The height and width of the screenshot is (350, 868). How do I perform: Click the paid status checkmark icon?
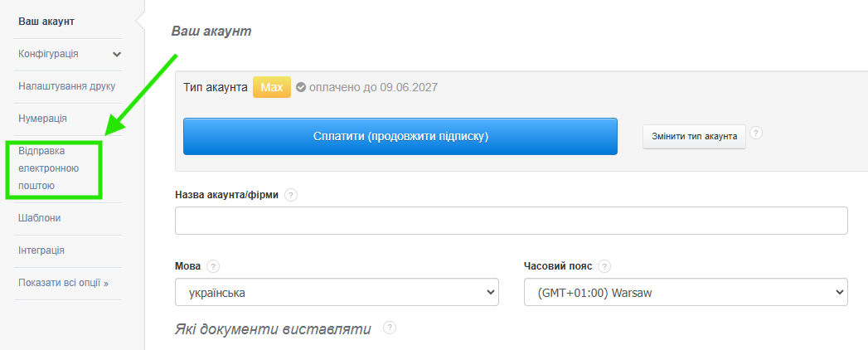tap(301, 87)
